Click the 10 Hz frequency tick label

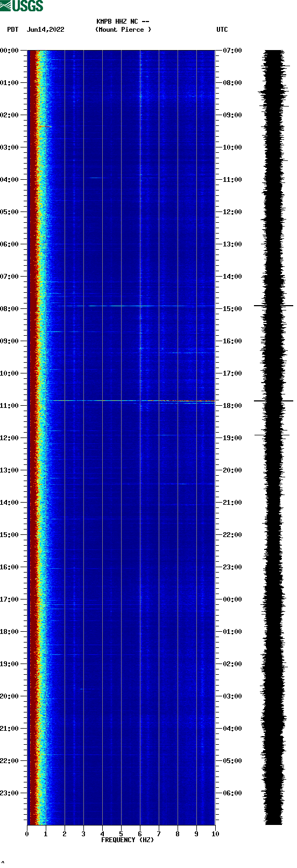tap(215, 834)
